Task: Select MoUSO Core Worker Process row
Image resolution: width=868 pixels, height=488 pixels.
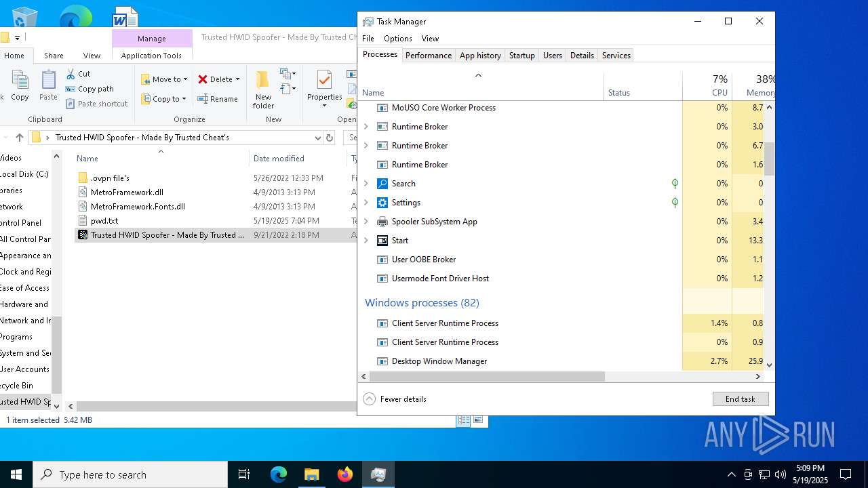Action: pos(521,108)
